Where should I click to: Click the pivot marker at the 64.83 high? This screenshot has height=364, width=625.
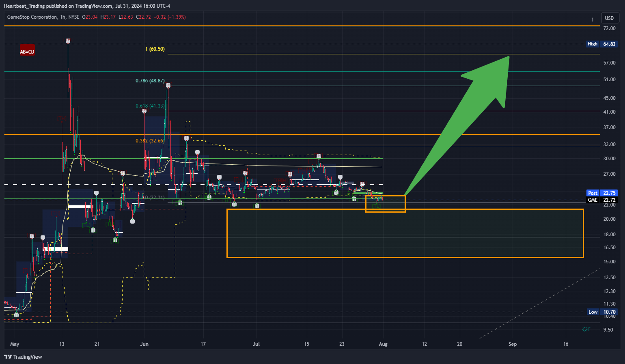(68, 41)
